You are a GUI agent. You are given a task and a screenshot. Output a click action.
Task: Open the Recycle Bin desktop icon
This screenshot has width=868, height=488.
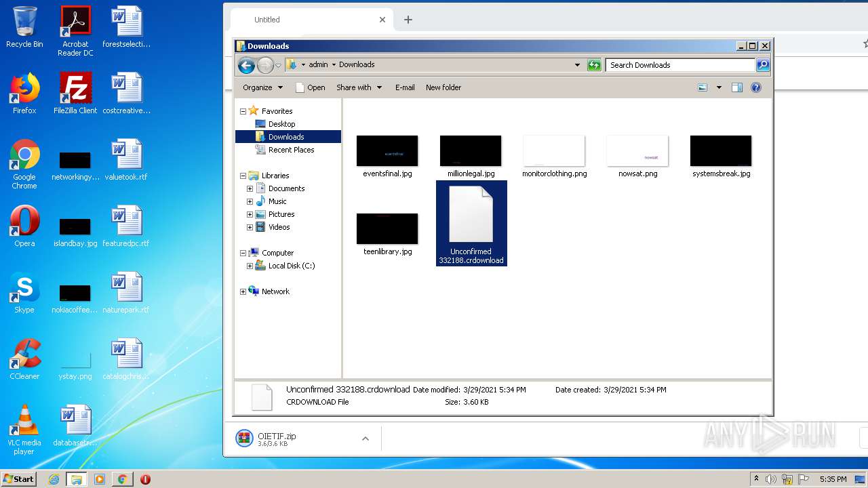pyautogui.click(x=24, y=28)
